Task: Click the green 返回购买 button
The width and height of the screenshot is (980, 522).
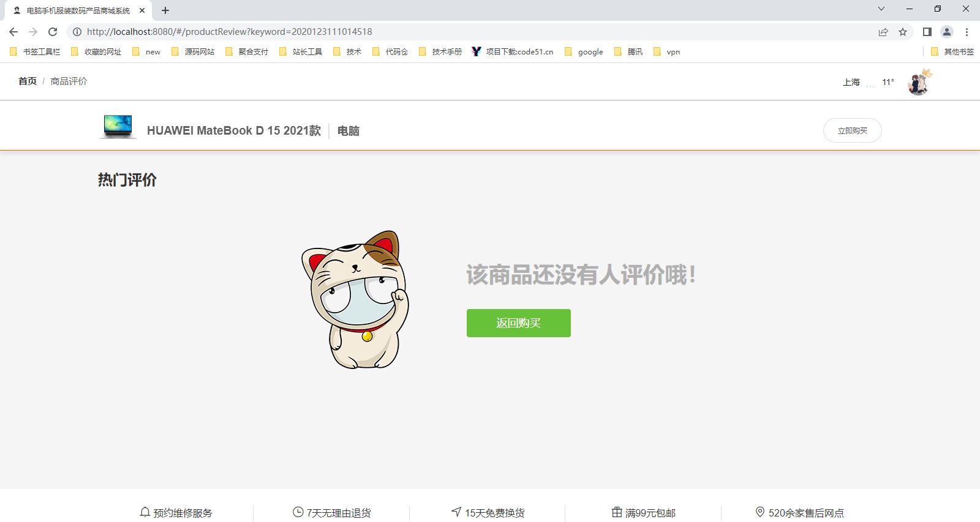Action: pos(519,323)
